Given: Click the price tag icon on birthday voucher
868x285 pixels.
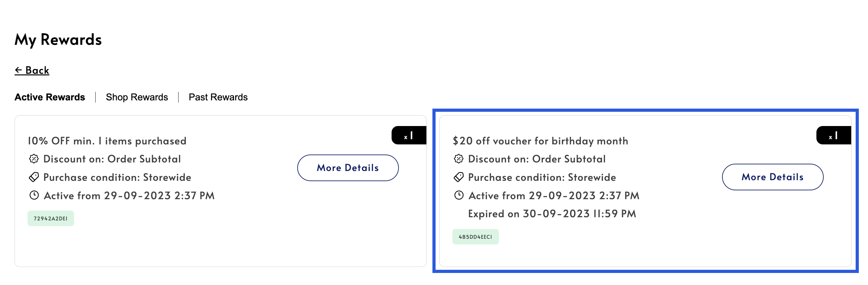Looking at the screenshot, I should pyautogui.click(x=459, y=177).
